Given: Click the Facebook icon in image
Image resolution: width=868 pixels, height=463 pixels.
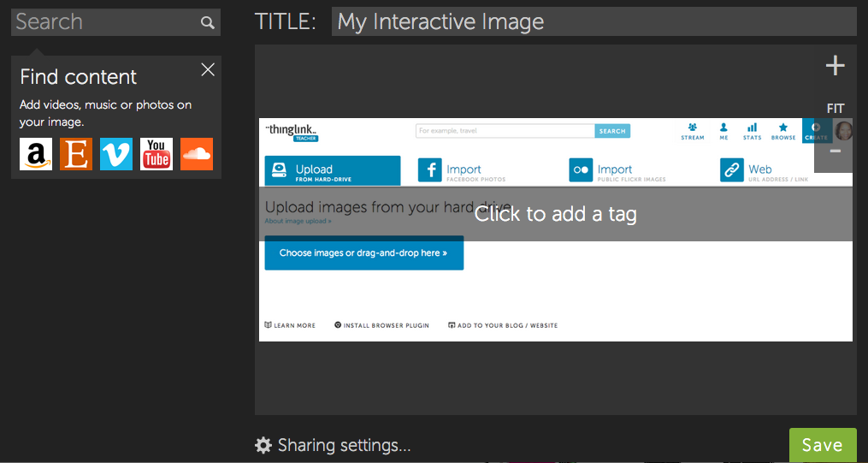Looking at the screenshot, I should pyautogui.click(x=429, y=170).
